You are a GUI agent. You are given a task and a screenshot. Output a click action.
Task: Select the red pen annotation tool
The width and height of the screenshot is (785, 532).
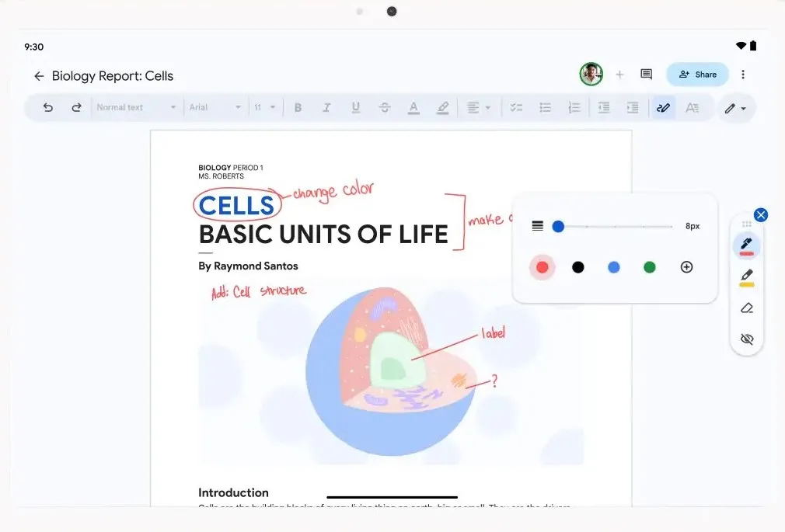pos(746,245)
